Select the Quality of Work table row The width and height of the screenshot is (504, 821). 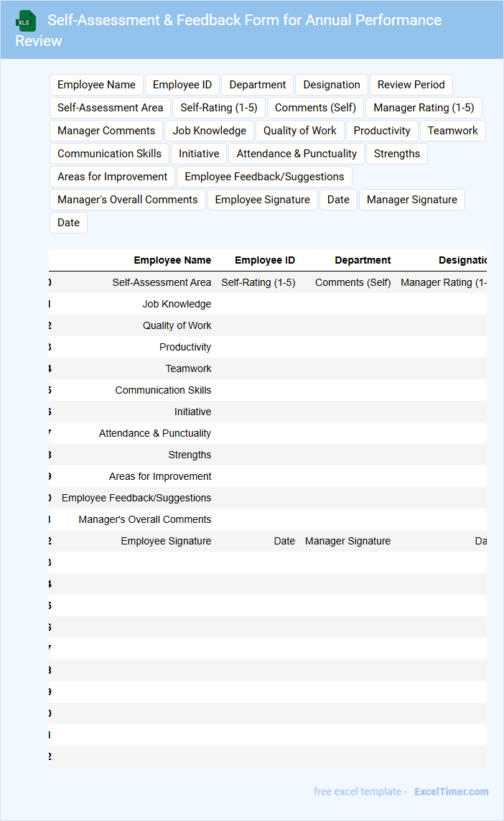coord(268,325)
